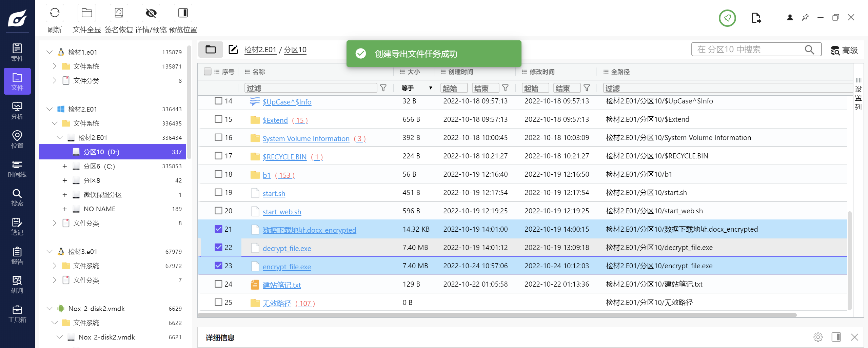
Task: Open the 位置 sidebar section
Action: 17,139
